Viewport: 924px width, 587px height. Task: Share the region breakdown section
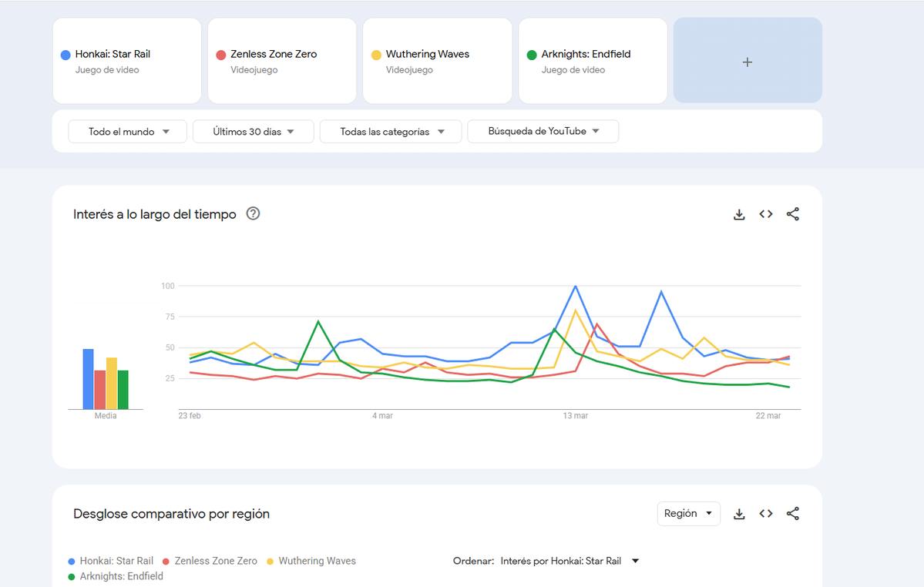[792, 513]
